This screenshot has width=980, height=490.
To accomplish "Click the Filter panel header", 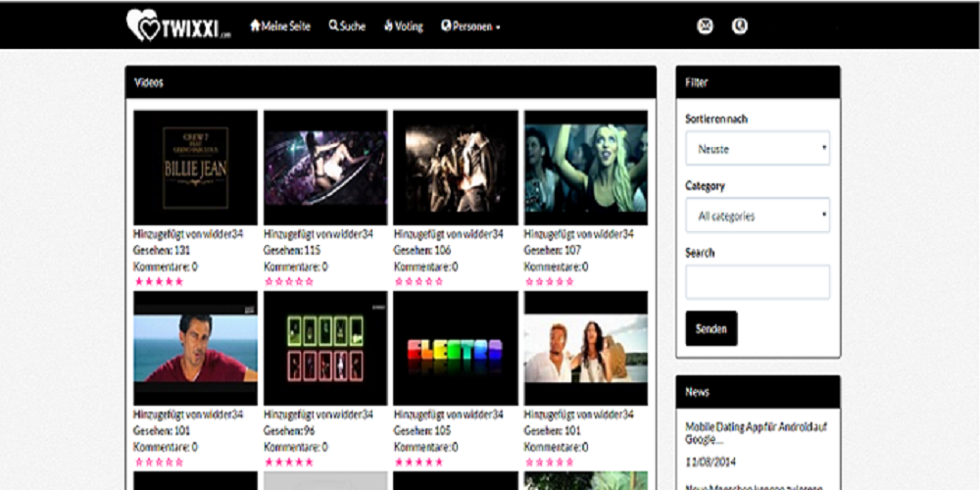I will [759, 82].
